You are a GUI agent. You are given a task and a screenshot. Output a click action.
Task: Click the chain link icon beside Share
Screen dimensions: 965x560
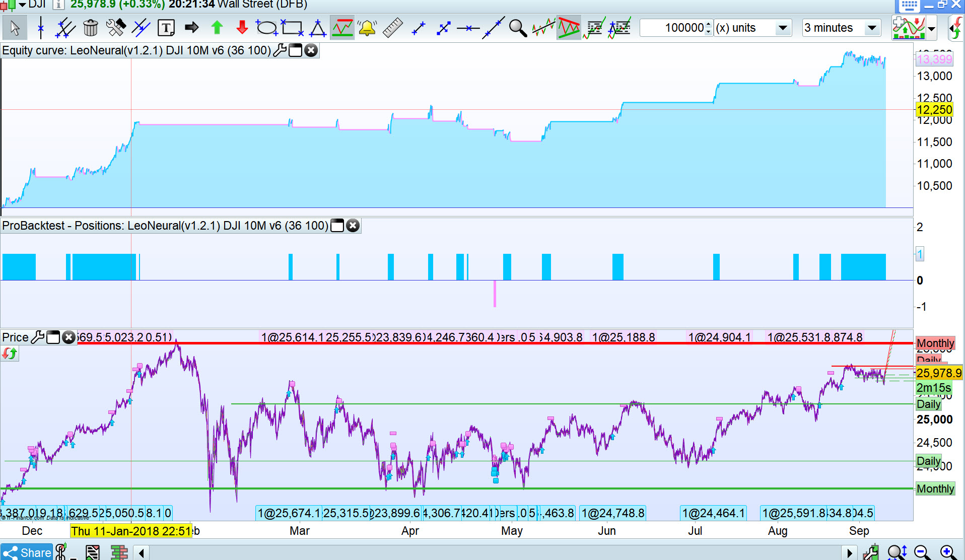coord(61,552)
